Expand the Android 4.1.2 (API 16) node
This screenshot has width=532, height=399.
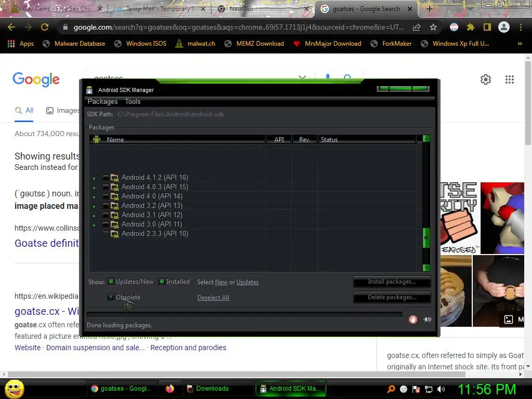point(94,178)
